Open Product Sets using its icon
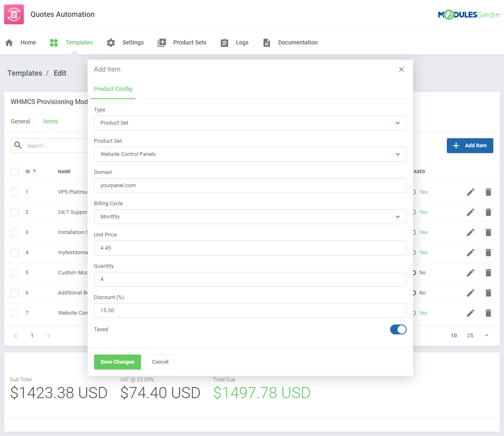 click(x=162, y=42)
